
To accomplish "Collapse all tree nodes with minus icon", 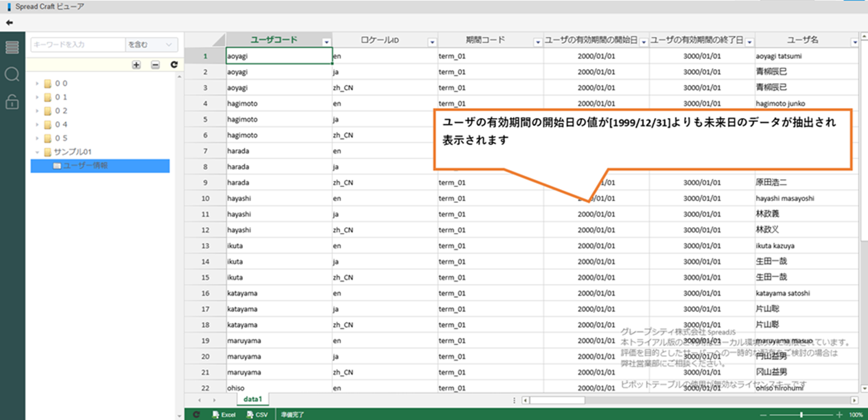I will (x=155, y=65).
